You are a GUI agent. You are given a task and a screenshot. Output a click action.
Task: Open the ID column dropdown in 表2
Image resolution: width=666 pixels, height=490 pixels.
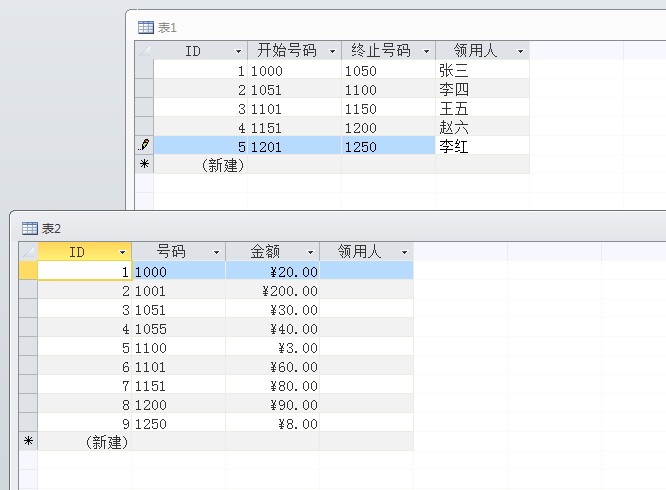tap(122, 252)
